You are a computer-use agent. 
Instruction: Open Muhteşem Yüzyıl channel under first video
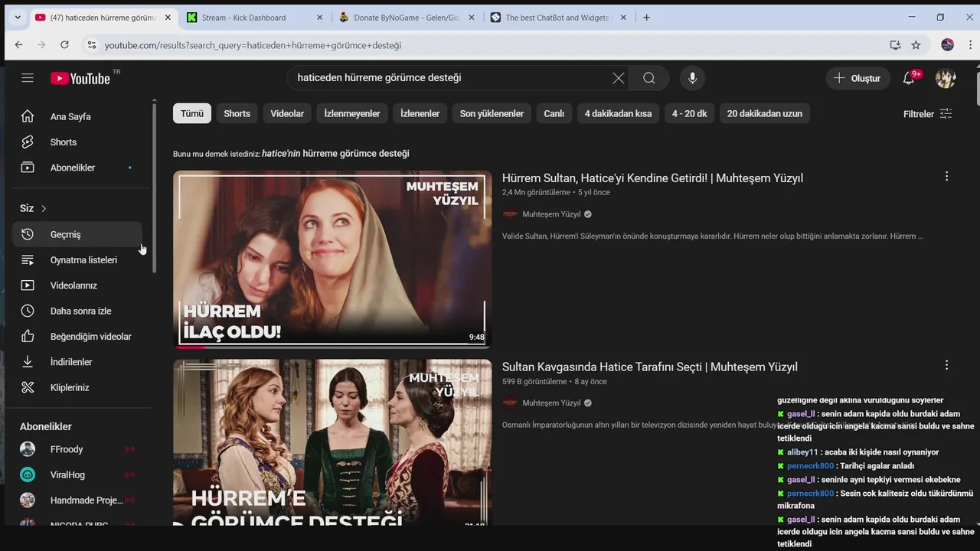(x=551, y=214)
